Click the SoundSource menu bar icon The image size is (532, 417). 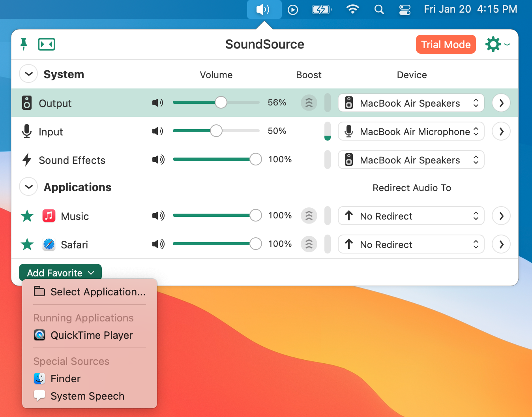(264, 9)
